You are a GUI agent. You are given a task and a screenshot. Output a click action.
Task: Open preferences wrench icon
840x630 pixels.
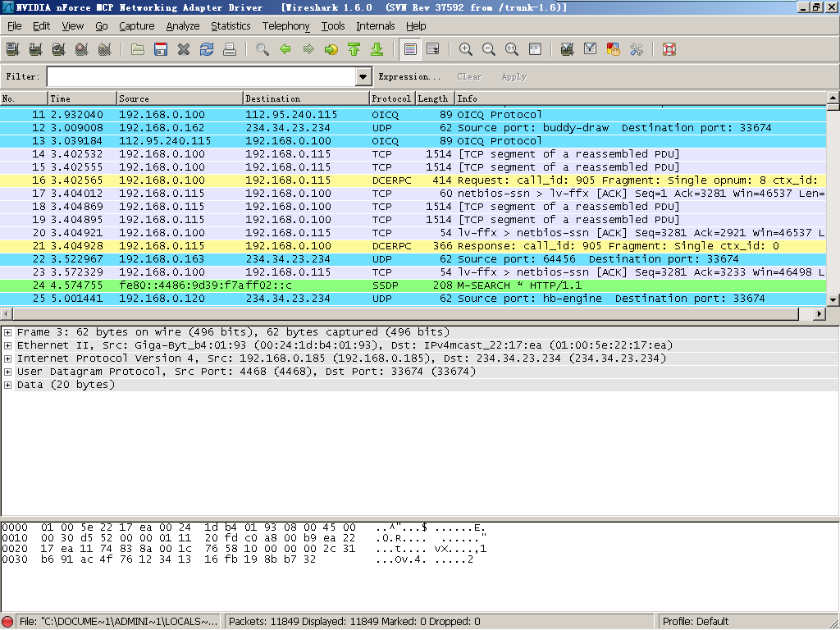click(637, 49)
